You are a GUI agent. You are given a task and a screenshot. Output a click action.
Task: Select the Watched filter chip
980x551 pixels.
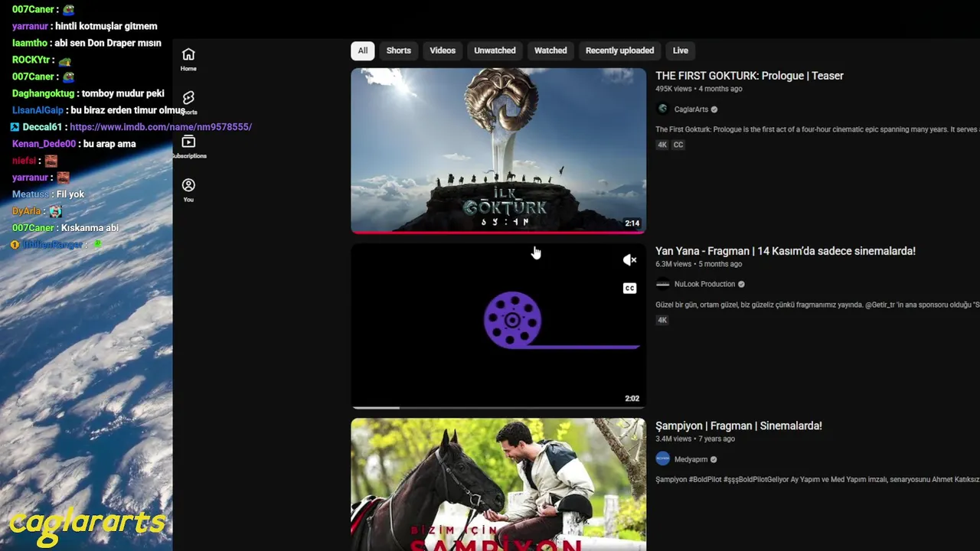click(x=550, y=51)
